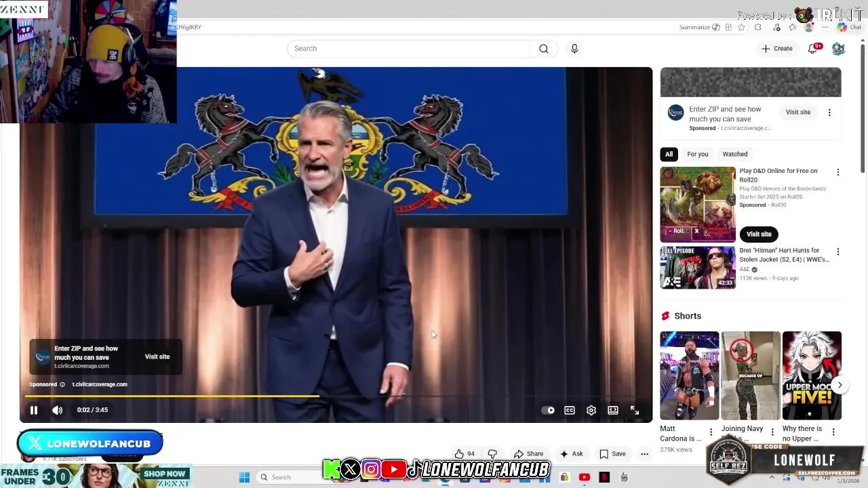The image size is (868, 488).
Task: Open more actions ellipsis below the video
Action: pos(645,454)
